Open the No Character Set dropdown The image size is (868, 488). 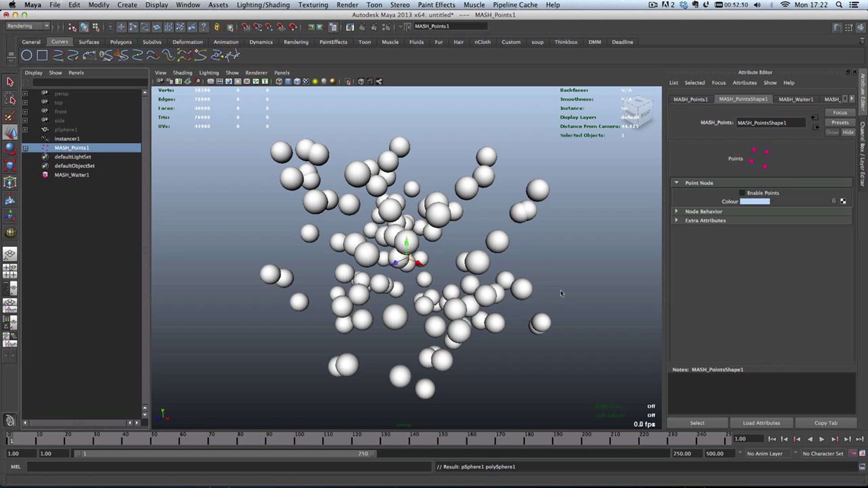[822, 453]
